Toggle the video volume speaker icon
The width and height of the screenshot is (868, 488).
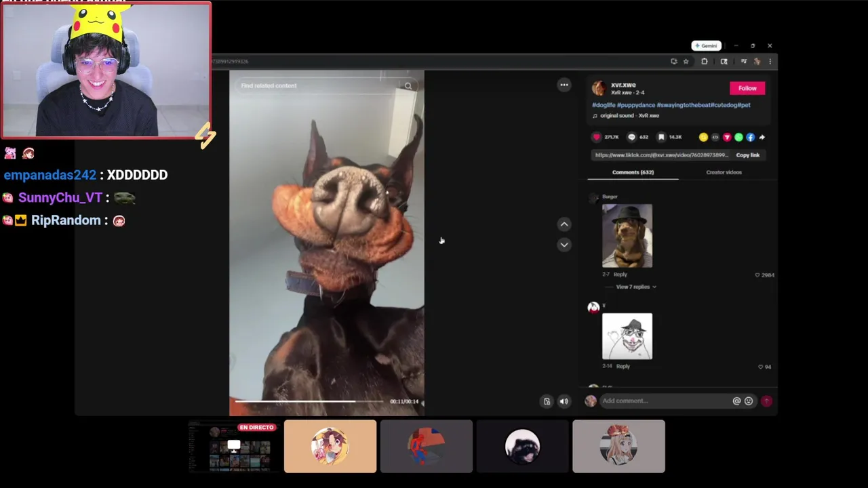pos(564,401)
